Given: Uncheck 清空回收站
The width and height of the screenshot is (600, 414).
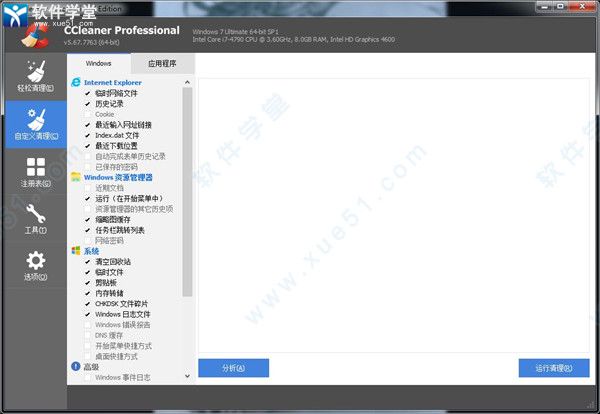Looking at the screenshot, I should click(88, 262).
